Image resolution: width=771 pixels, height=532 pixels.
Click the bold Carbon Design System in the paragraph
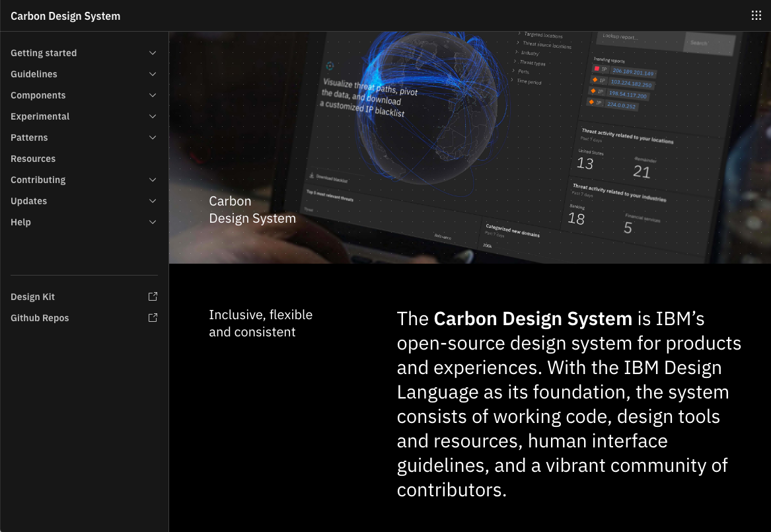[x=532, y=319]
